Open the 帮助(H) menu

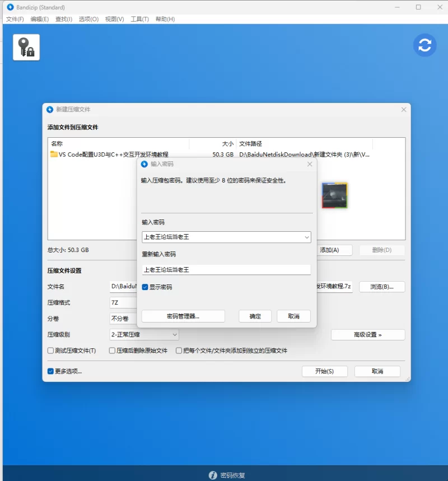165,19
